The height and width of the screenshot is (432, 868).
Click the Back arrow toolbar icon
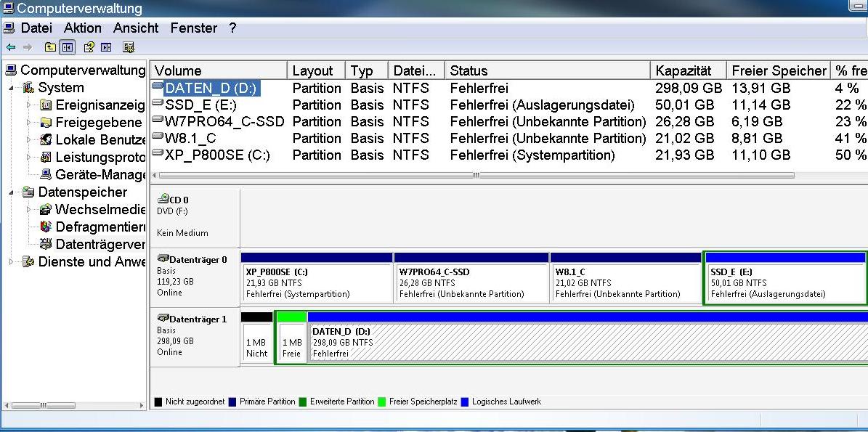[10, 48]
